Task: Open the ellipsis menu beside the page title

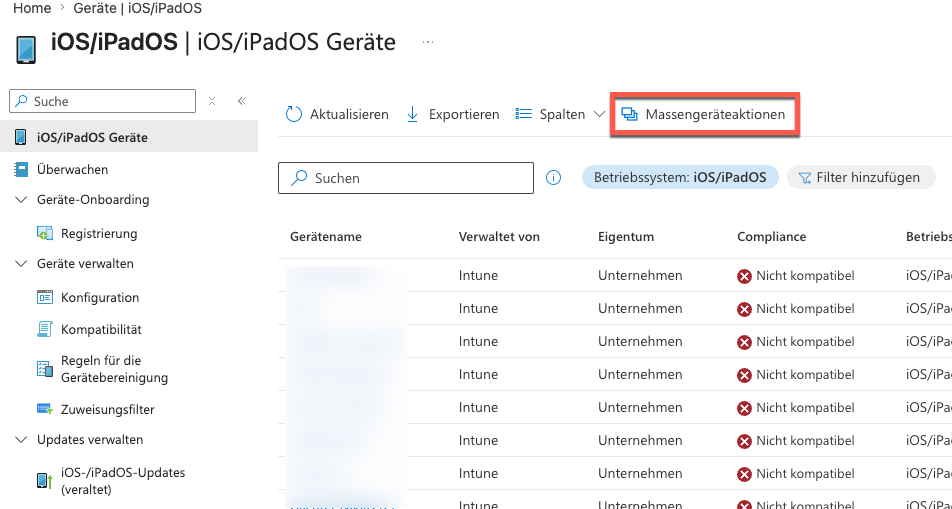Action: (x=428, y=43)
